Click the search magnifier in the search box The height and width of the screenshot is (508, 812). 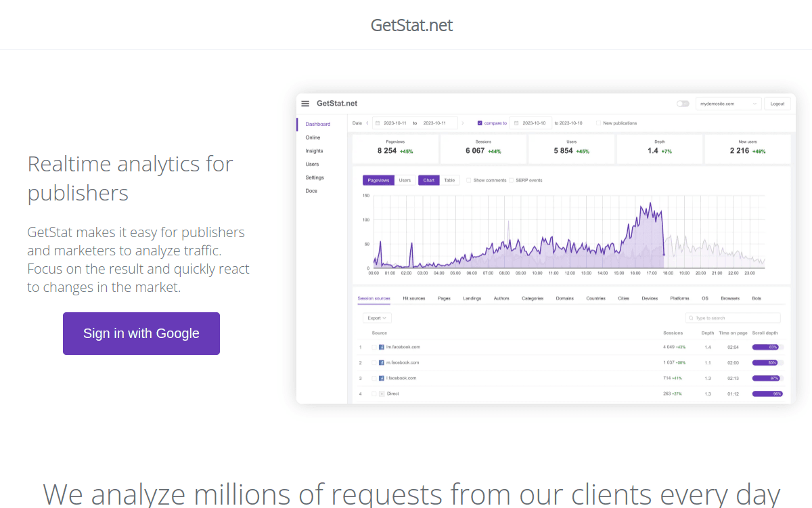690,318
